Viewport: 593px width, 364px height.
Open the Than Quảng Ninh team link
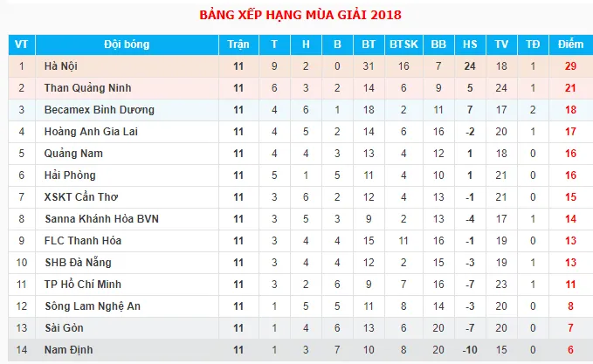click(x=87, y=88)
